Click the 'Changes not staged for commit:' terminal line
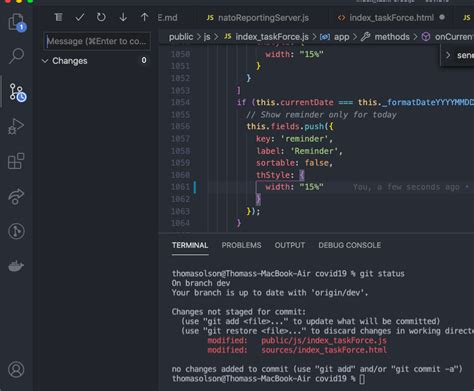 (x=238, y=312)
